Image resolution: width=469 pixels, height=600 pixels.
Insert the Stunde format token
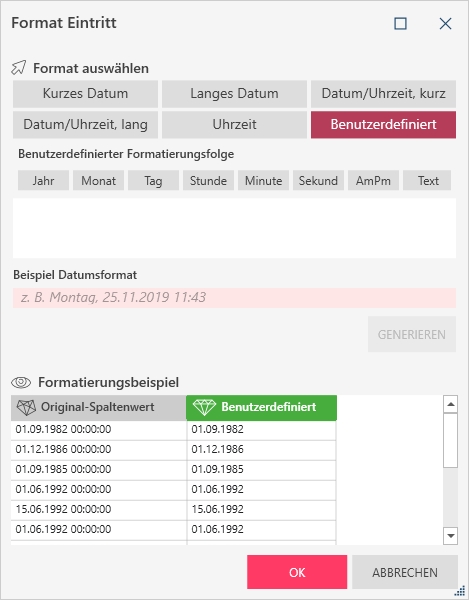(x=208, y=181)
